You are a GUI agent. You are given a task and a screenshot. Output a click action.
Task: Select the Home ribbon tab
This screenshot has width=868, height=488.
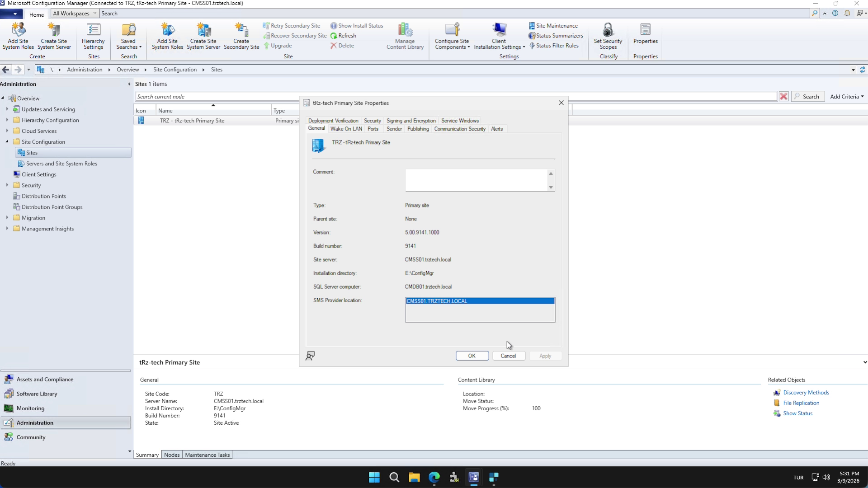37,14
